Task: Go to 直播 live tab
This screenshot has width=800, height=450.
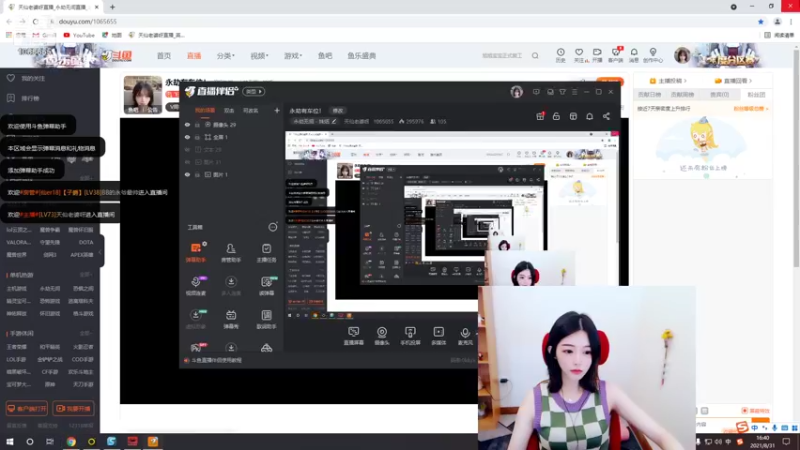Action: tap(194, 56)
